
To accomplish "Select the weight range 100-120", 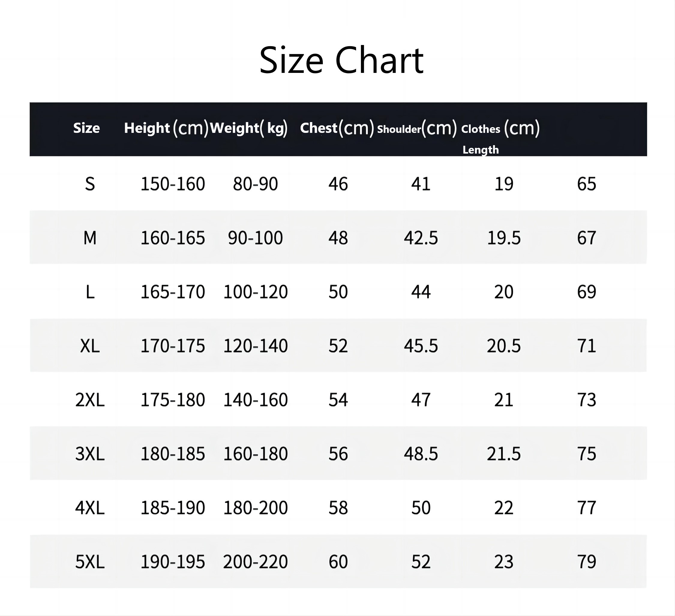I will click(256, 292).
